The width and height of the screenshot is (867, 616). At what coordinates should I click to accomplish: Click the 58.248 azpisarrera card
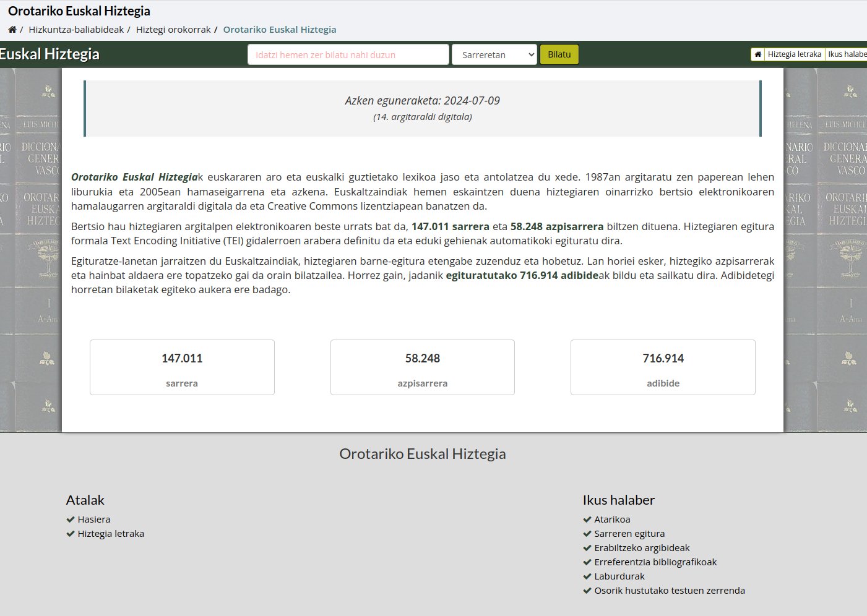tap(423, 367)
